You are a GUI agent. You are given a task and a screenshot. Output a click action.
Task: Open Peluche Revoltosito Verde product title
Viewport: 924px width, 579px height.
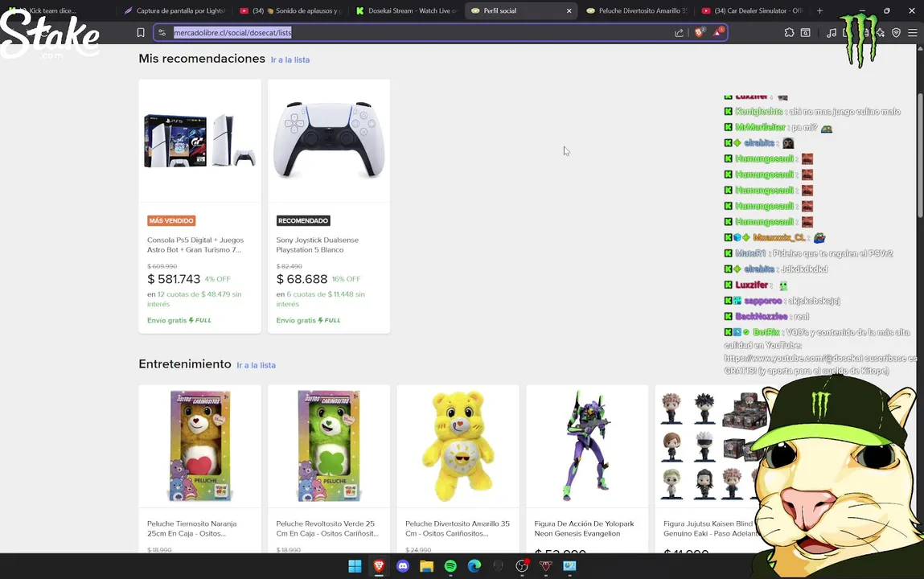[x=327, y=528]
